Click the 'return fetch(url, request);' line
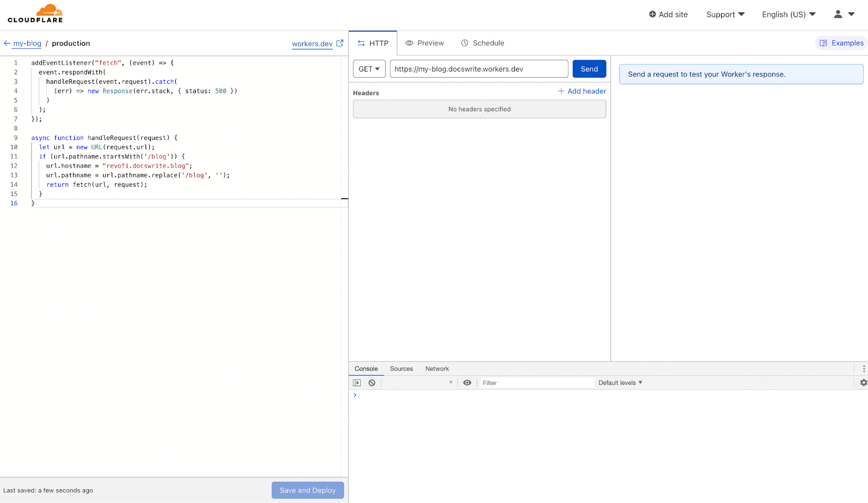This screenshot has height=503, width=868. coord(97,184)
